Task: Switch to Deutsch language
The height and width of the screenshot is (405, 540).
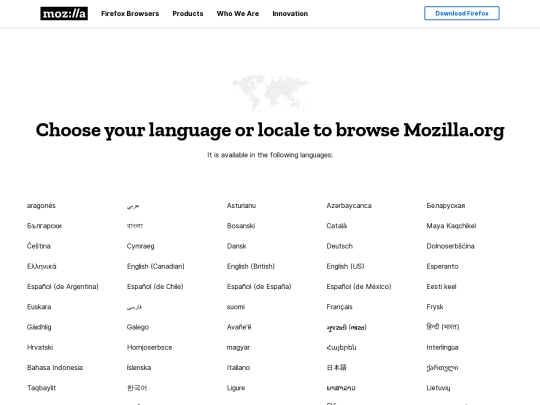Action: tap(340, 246)
